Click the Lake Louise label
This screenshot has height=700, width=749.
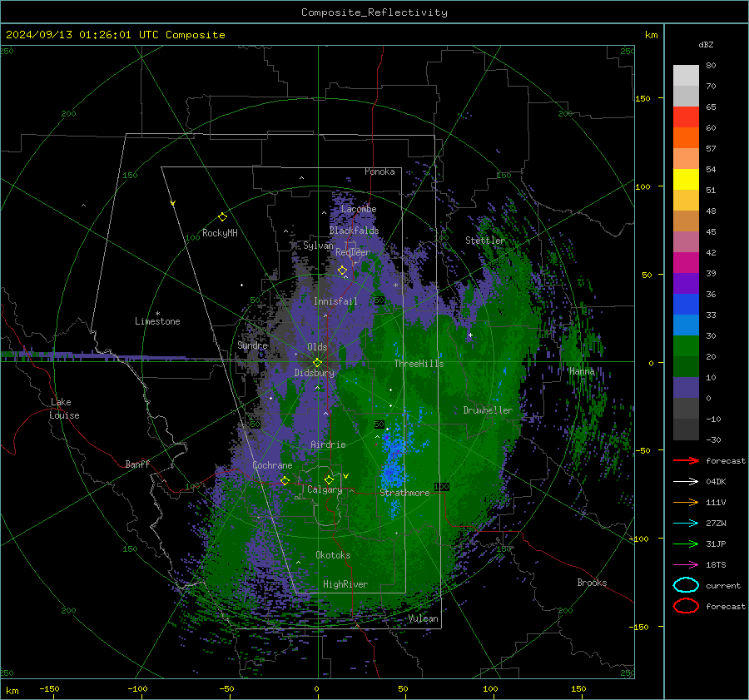point(64,409)
